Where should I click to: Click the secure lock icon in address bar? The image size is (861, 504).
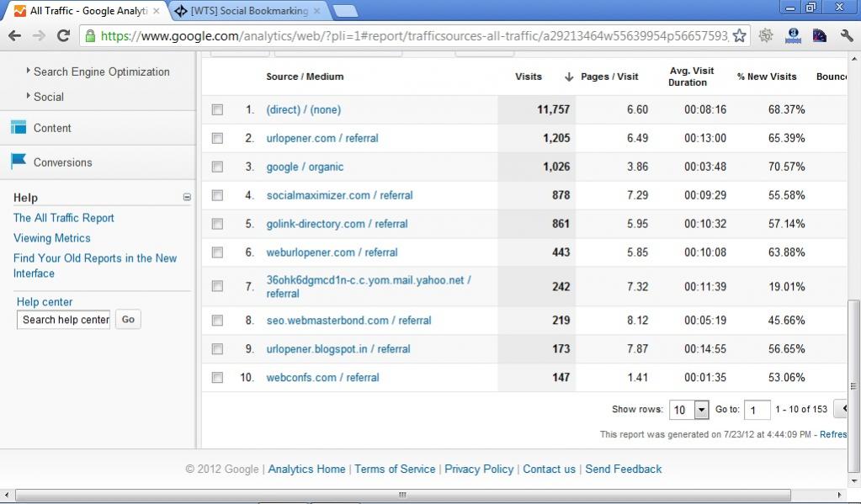click(x=89, y=36)
